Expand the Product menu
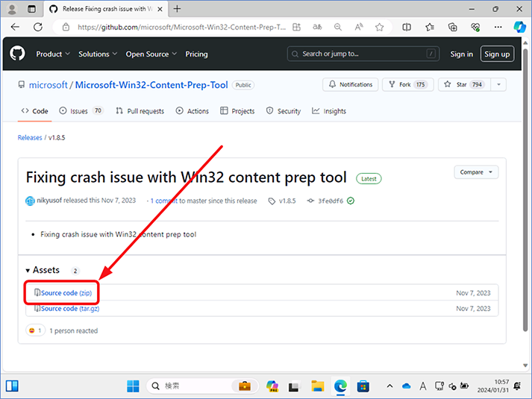The height and width of the screenshot is (399, 532). pos(53,54)
